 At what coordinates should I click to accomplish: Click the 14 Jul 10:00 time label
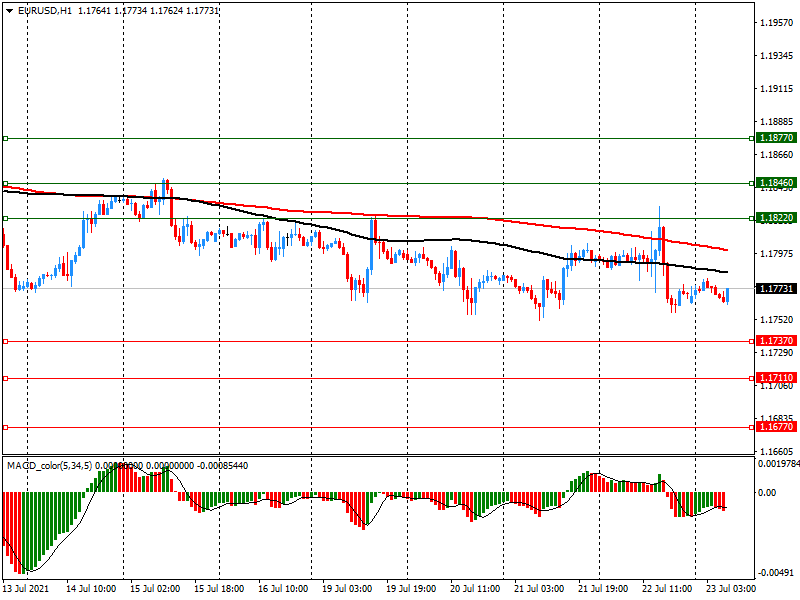[91, 589]
